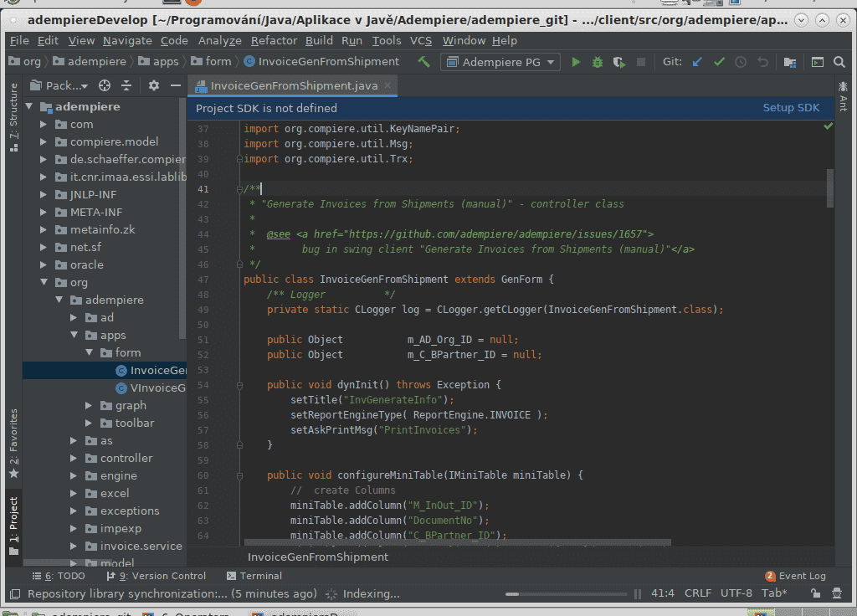Open the Adempiere PG run configuration dropdown

[500, 62]
